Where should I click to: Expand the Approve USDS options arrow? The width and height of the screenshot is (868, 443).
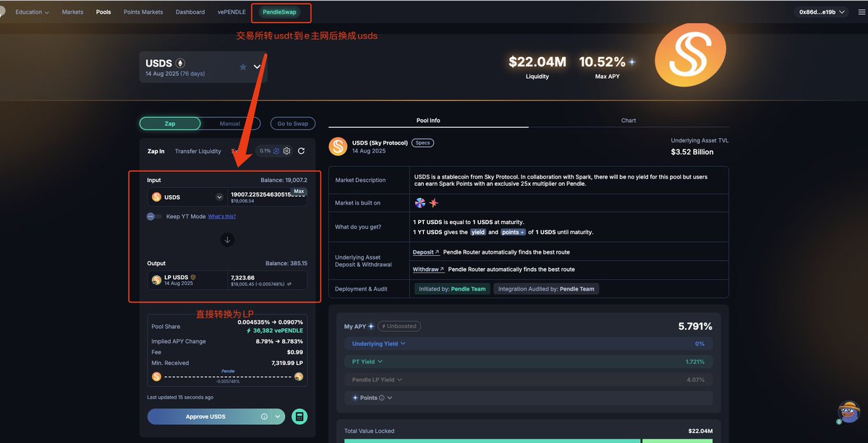click(x=277, y=417)
